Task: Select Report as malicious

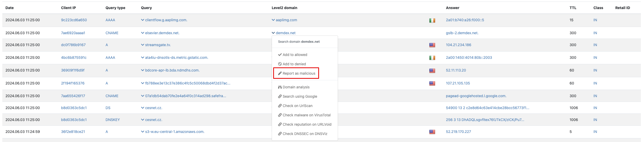Action: click(296, 73)
